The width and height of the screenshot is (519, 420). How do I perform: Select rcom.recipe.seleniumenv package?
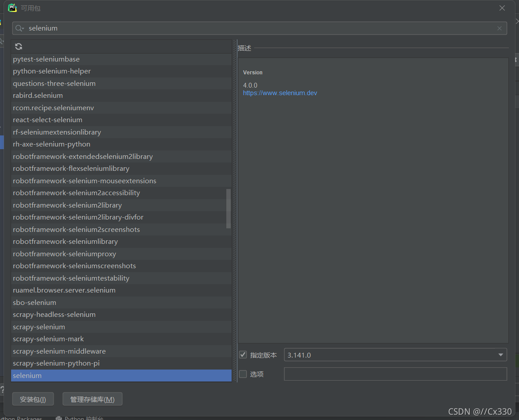point(121,108)
